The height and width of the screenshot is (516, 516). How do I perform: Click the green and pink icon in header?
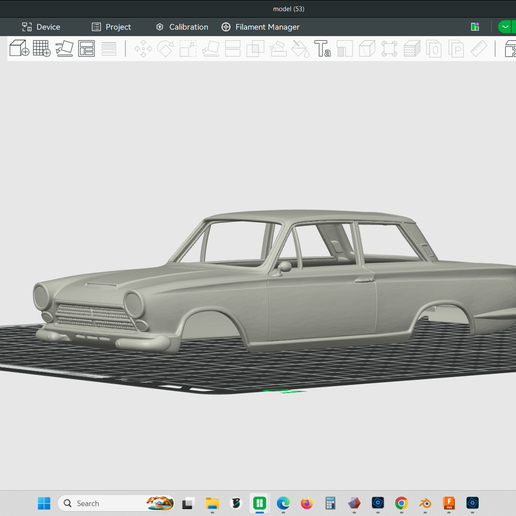pos(475,27)
